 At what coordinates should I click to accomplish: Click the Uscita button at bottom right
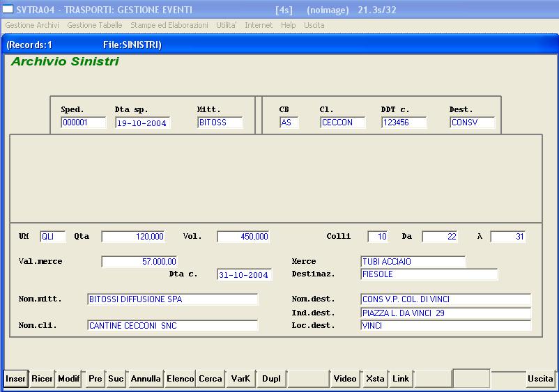click(x=540, y=379)
